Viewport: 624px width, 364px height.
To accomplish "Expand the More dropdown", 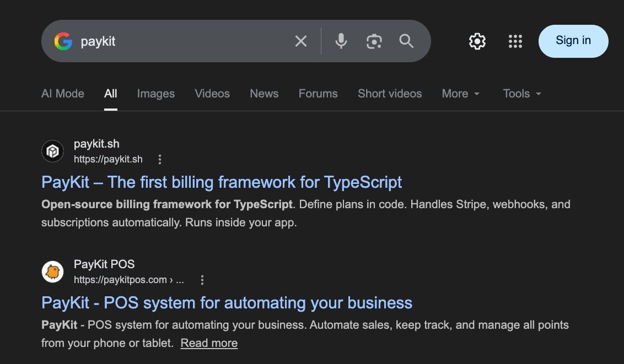I will [460, 94].
